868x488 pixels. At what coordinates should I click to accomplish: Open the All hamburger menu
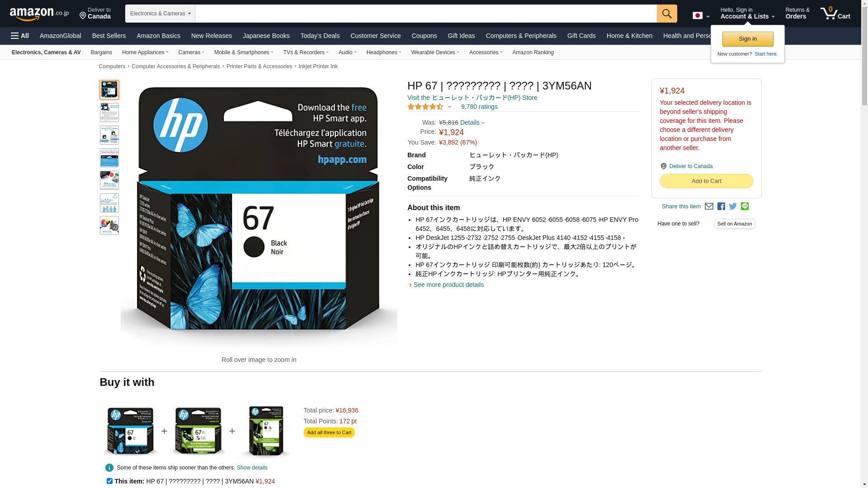20,36
